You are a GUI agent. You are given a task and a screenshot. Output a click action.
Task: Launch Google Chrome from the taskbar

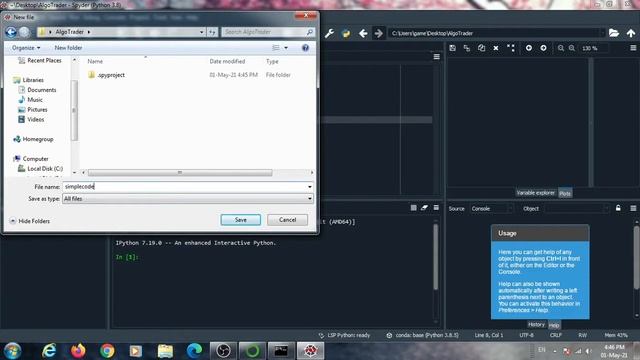107,351
